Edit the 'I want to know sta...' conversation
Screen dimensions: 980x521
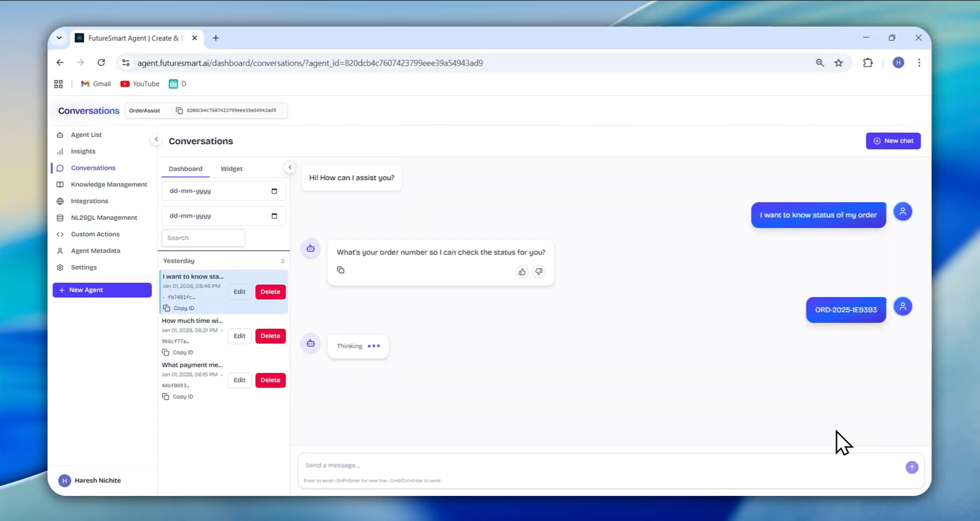click(239, 291)
